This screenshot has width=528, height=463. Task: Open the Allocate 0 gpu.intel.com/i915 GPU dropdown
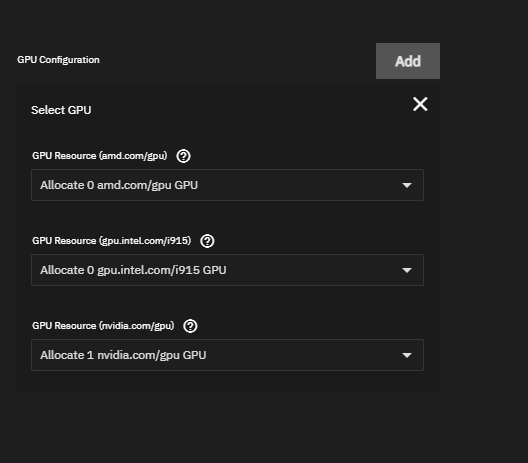point(227,270)
